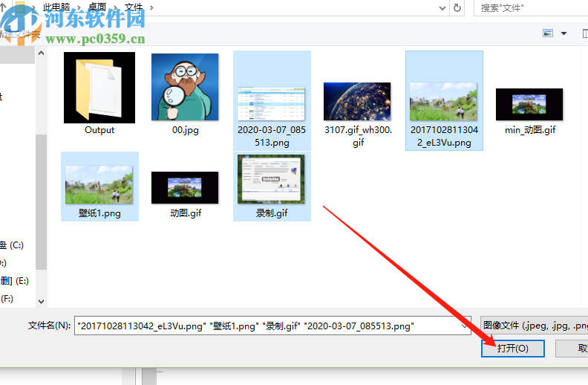This screenshot has height=385, width=588.
Task: Click the navigation pane scrollbar thumb
Action: (x=42, y=202)
